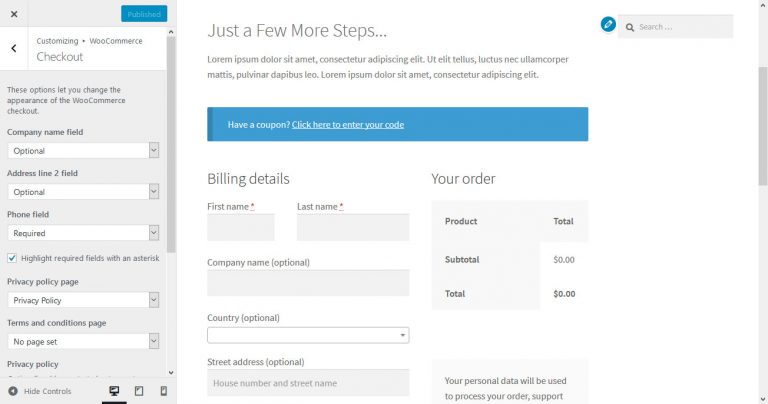Switch to desktop preview mode
This screenshot has height=404, width=768.
point(114,391)
